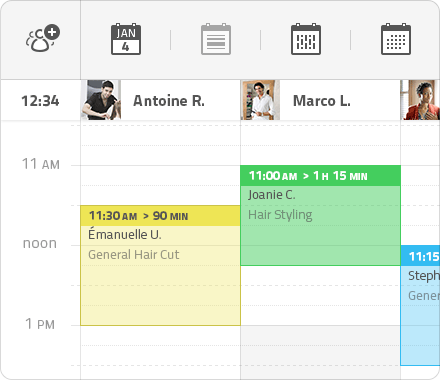Click the 1 PM time label
Screen dimensions: 440x380
[40, 324]
